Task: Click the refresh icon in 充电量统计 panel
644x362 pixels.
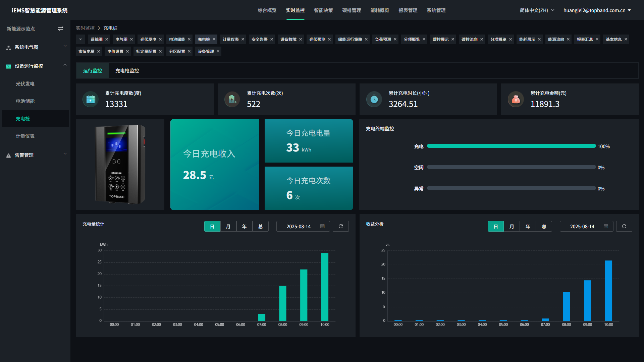Action: pos(340,226)
